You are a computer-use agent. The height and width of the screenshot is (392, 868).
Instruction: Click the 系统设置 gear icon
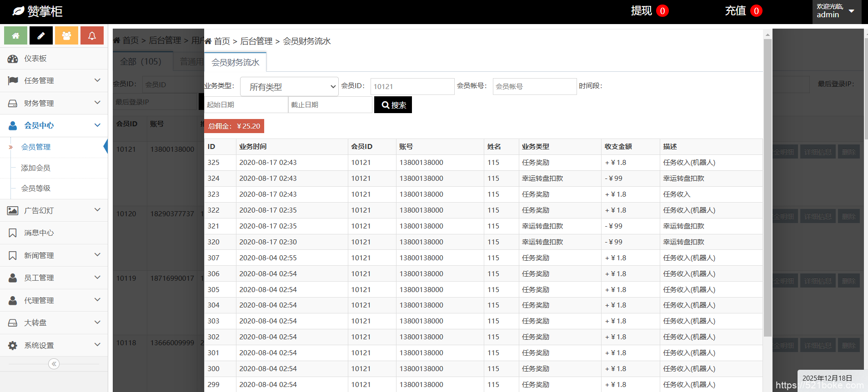coord(13,346)
